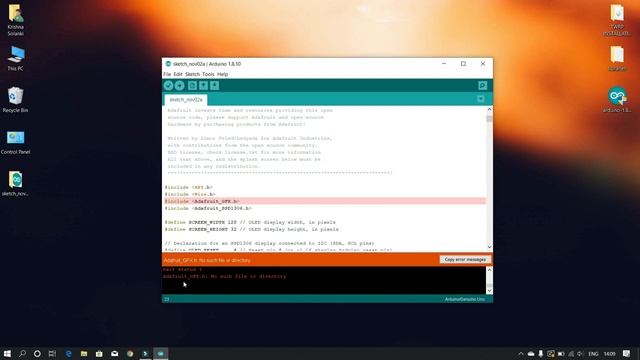Save the sketch with the down-arrow icon
Screen dimensions: 640x360
click(x=214, y=86)
